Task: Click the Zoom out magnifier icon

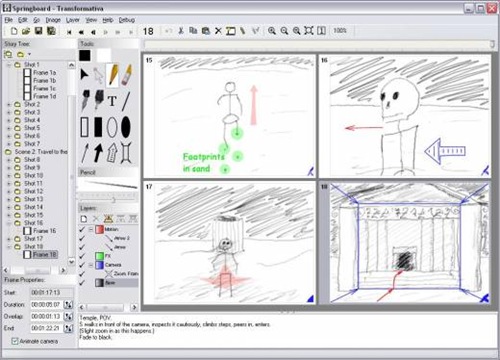Action: (284, 31)
